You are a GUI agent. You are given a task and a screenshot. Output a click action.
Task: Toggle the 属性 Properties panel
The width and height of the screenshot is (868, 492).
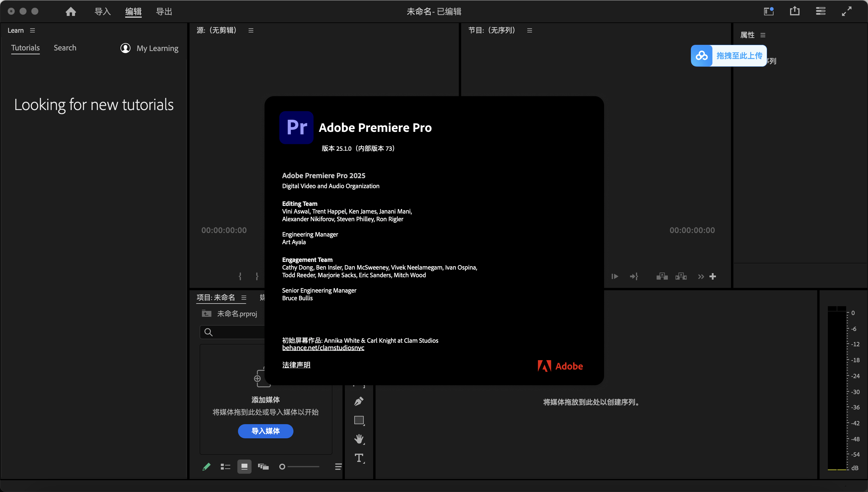pyautogui.click(x=748, y=35)
